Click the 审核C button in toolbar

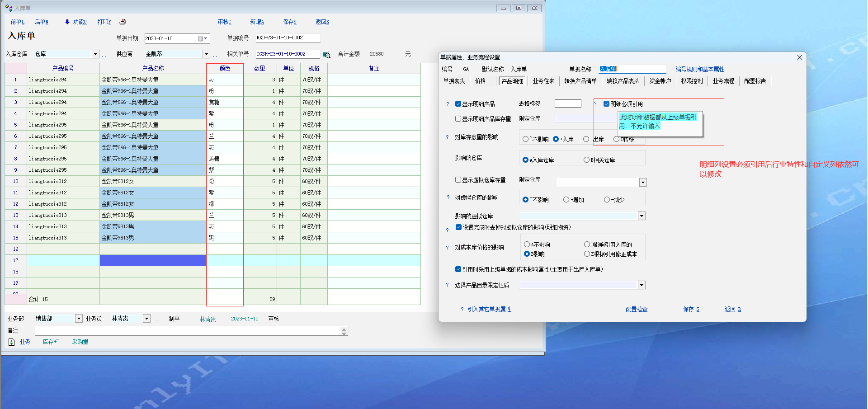[x=224, y=22]
